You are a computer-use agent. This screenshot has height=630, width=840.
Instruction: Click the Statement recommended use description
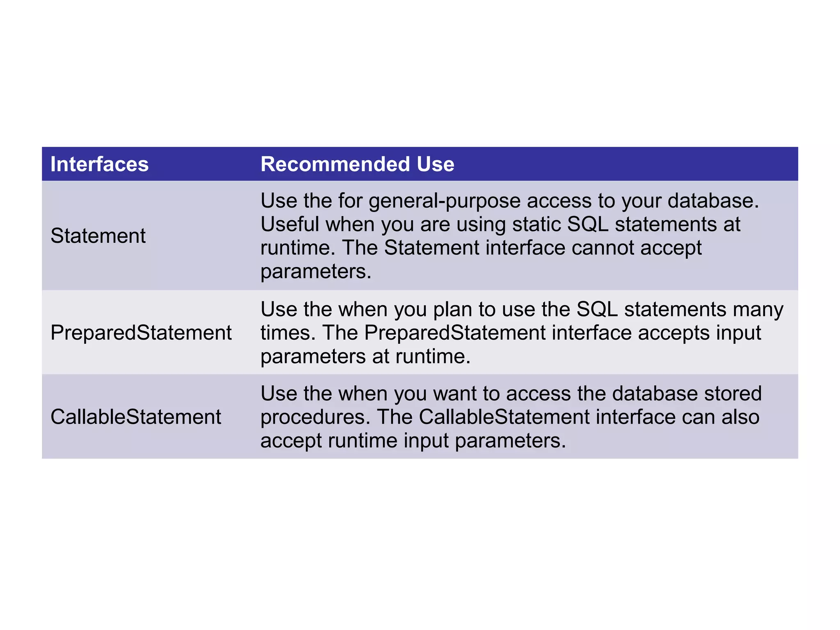pos(509,236)
